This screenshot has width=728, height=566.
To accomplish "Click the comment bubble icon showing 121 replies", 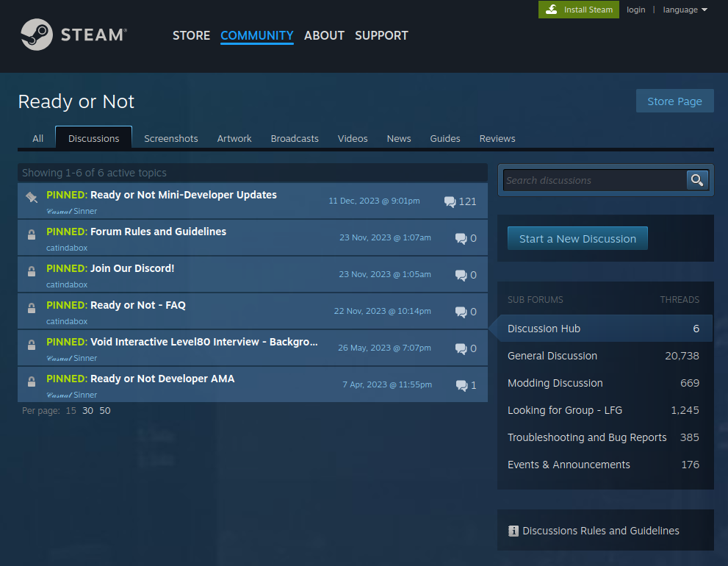I will (x=450, y=201).
